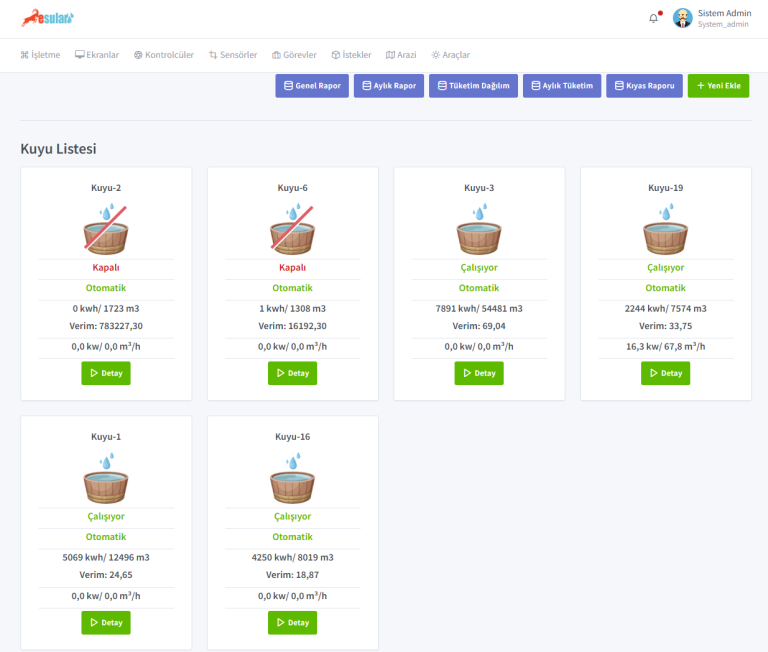Click the Kuyu-2 Kapalı status text

(106, 268)
